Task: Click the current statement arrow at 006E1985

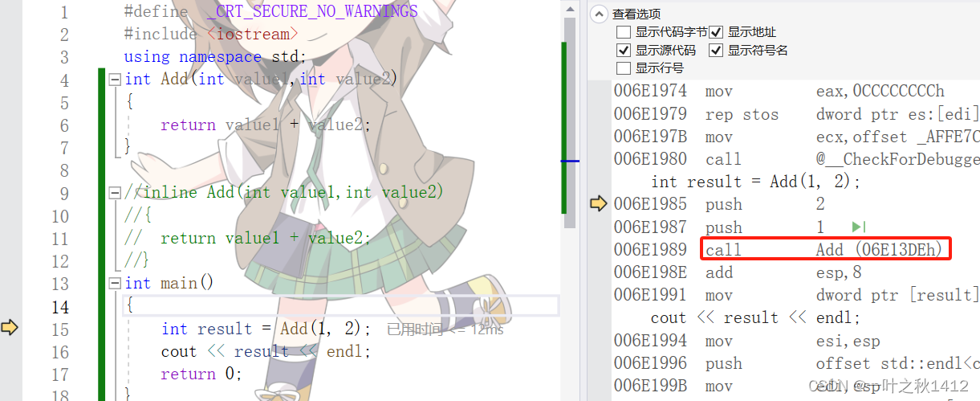Action: tap(599, 204)
